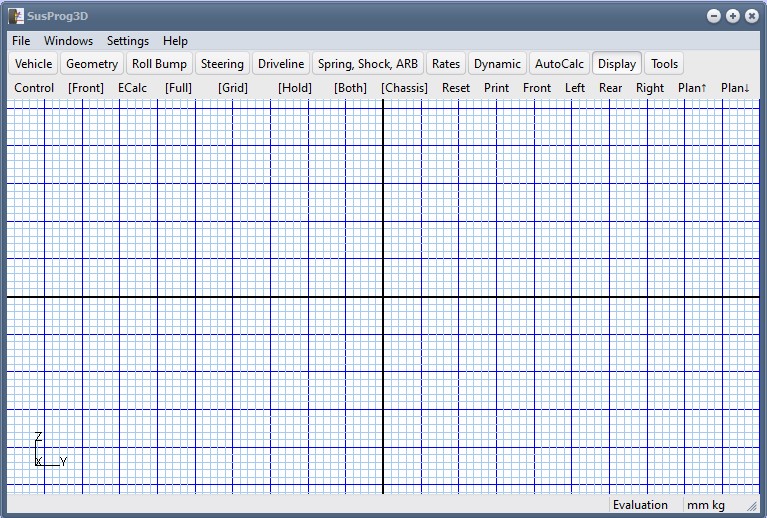Switch to the Dynamic tab
This screenshot has height=518, width=767.
[x=497, y=64]
